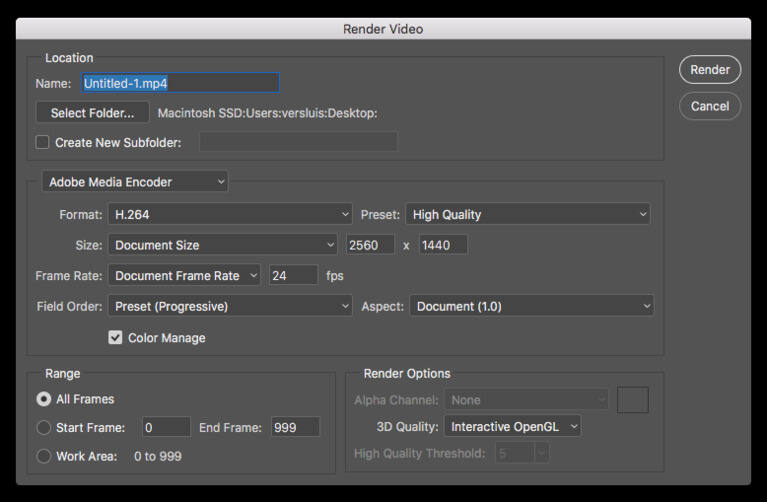Click the '0 to 999' work area text
The image size is (767, 502).
coord(158,456)
